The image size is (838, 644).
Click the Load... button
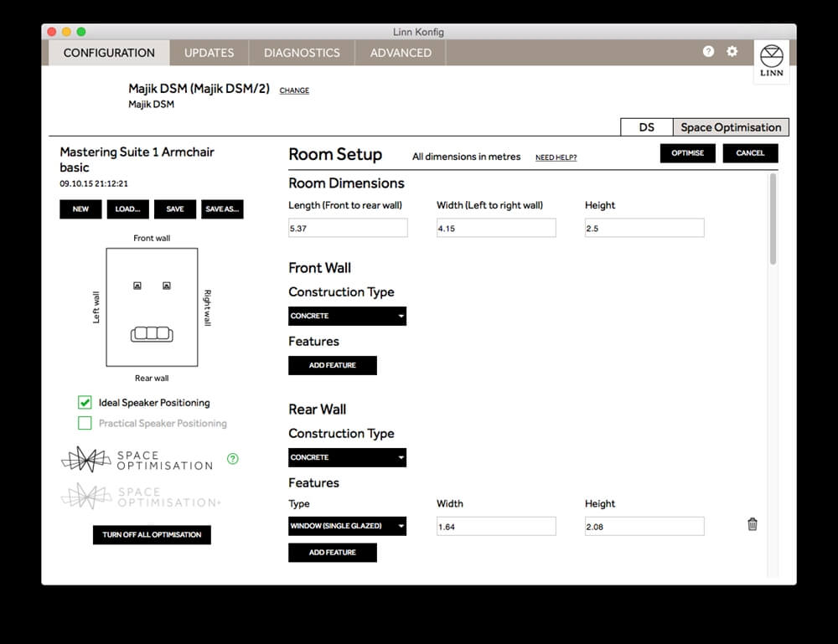pyautogui.click(x=127, y=209)
